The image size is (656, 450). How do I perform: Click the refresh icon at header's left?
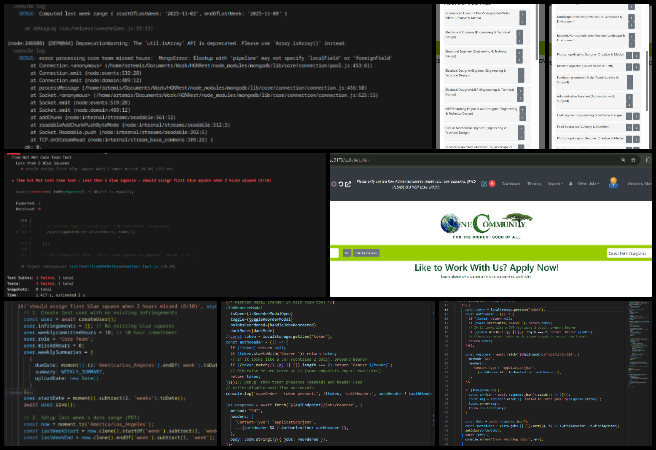click(x=341, y=184)
